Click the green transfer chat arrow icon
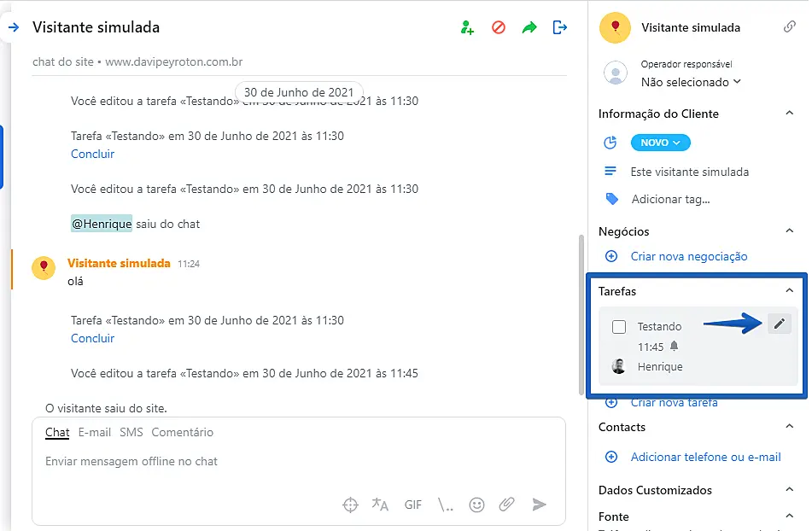Viewport: 812px width, 531px height. point(529,27)
